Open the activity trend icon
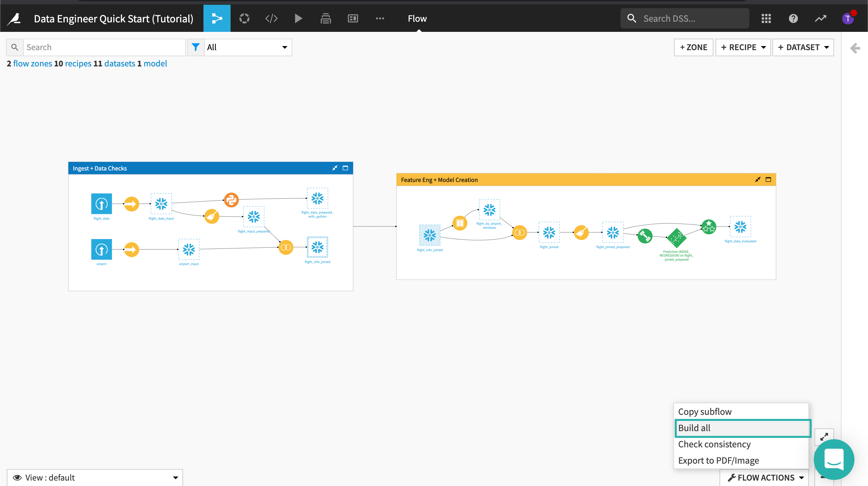The height and width of the screenshot is (486, 868). [821, 18]
